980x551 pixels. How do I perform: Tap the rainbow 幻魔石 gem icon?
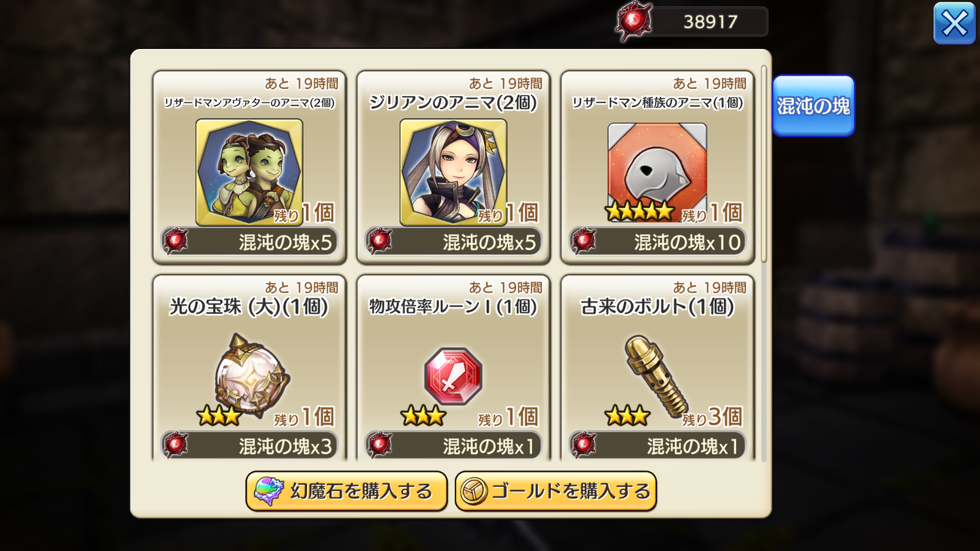pos(269,492)
